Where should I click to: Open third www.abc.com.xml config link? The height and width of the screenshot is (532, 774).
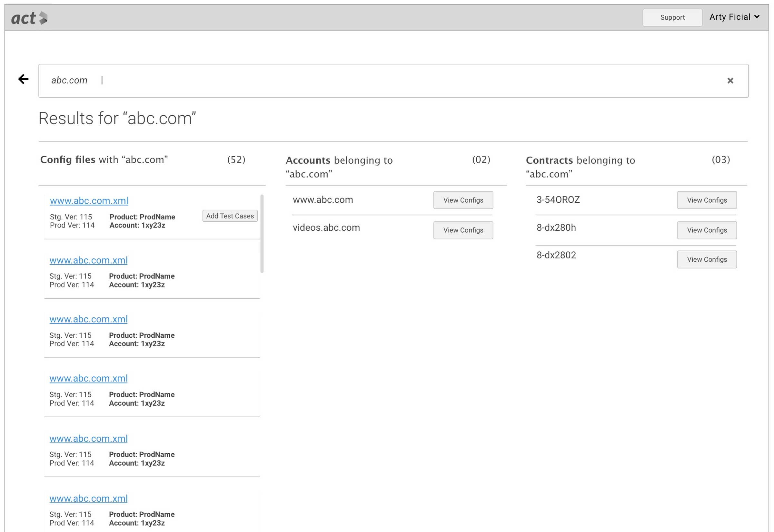tap(89, 319)
